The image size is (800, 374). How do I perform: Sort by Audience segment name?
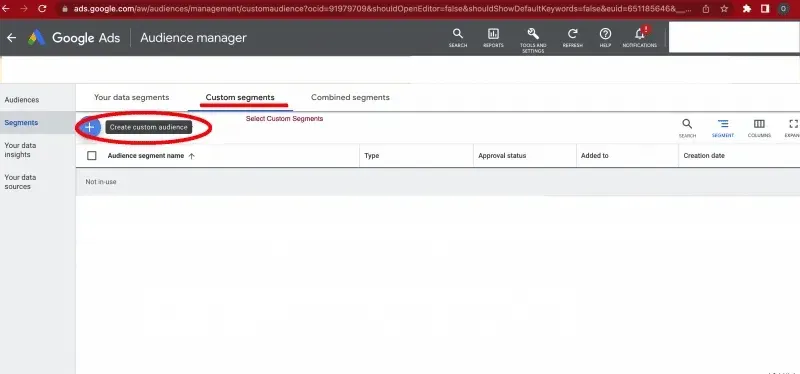(151, 156)
